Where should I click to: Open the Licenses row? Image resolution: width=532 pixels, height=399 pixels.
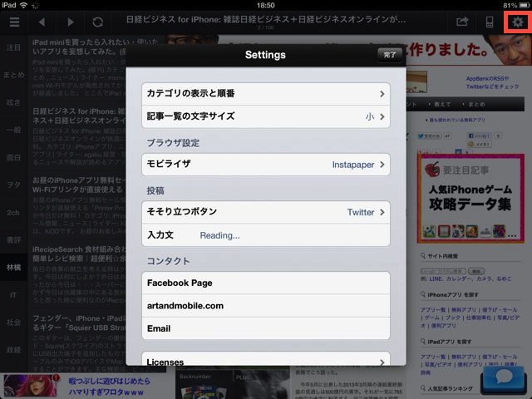pyautogui.click(x=266, y=360)
